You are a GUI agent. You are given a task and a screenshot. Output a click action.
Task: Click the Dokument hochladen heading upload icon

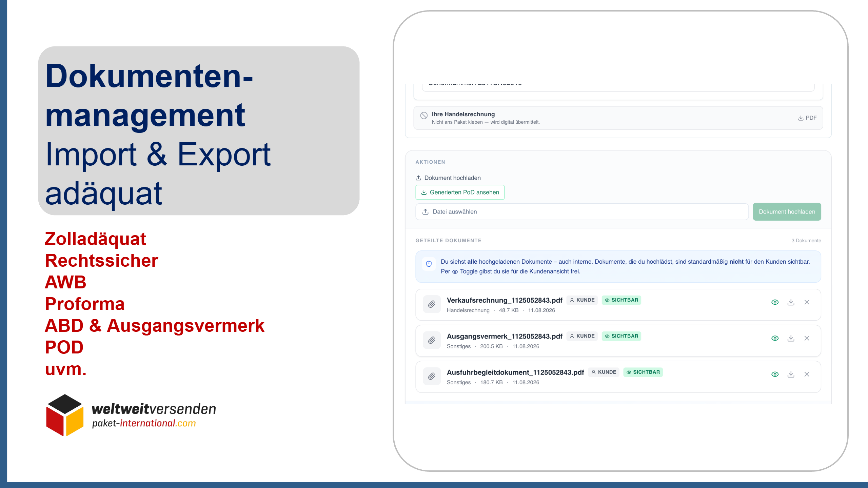[418, 178]
